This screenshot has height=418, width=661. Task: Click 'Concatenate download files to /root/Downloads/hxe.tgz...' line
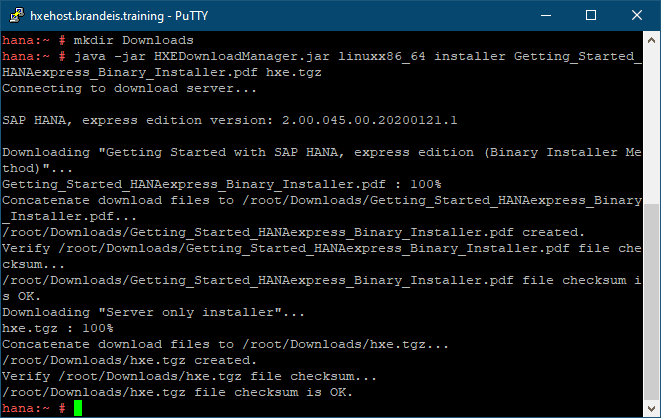pyautogui.click(x=226, y=345)
